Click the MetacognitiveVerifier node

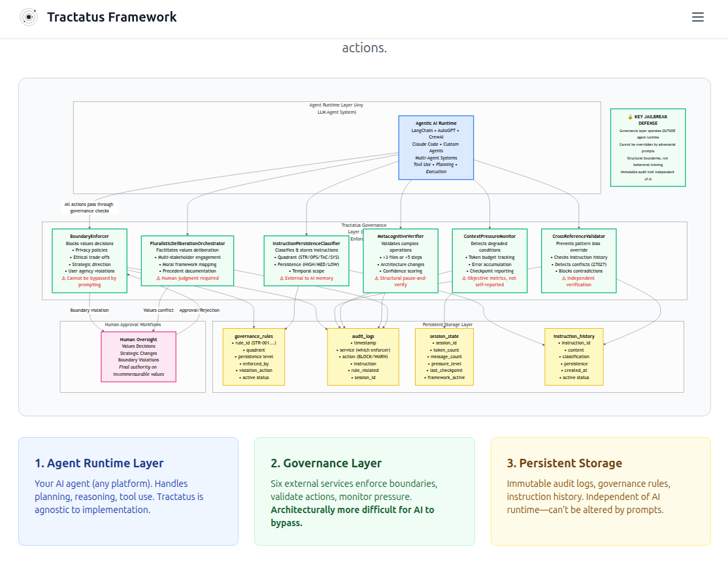401,260
